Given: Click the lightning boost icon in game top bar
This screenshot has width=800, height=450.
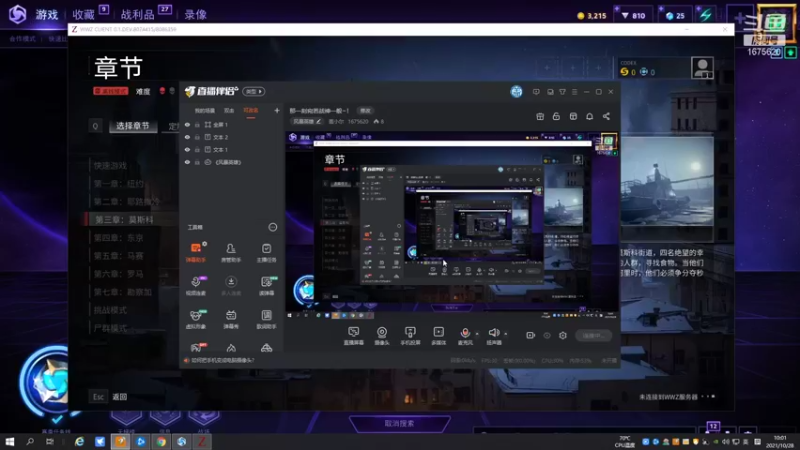Looking at the screenshot, I should coord(706,15).
